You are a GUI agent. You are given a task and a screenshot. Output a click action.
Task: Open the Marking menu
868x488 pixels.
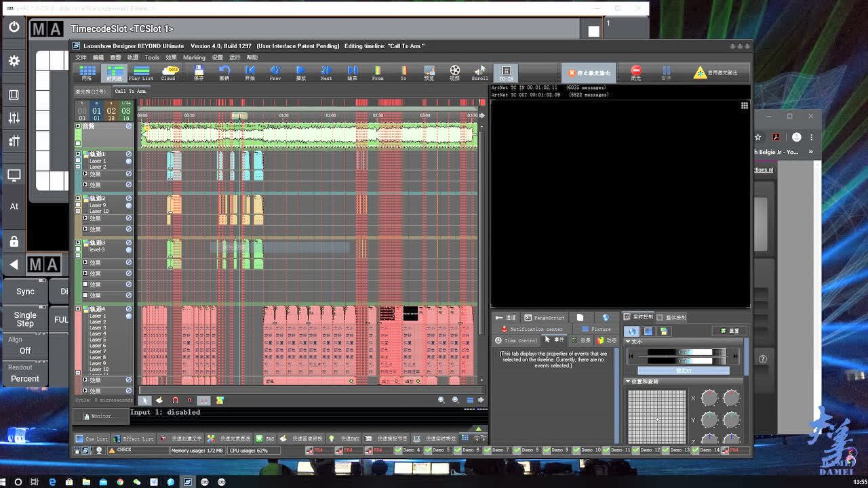pos(194,58)
